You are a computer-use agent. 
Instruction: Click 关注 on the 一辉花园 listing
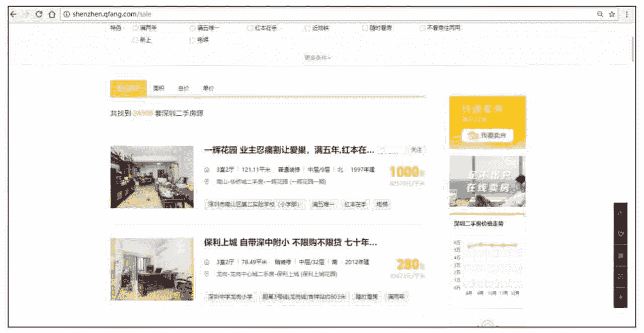point(416,150)
